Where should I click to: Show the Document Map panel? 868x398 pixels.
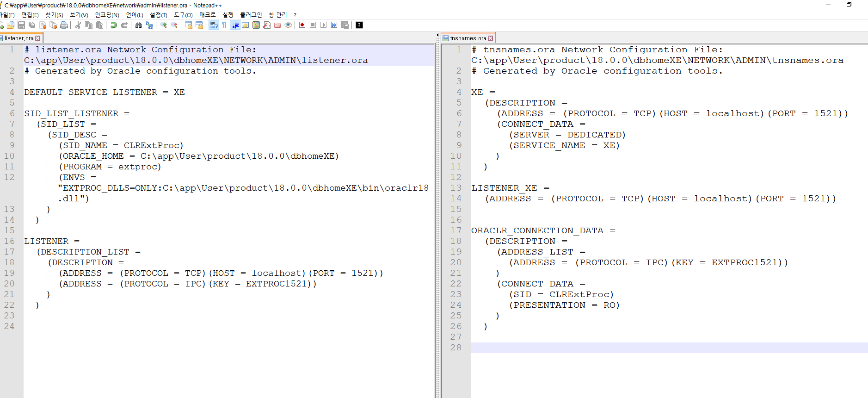256,25
